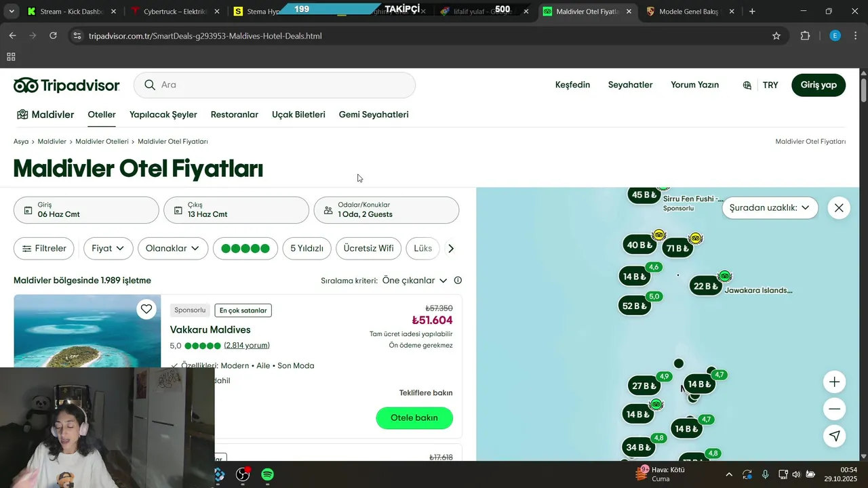Open the Chrome profile avatar
This screenshot has height=488, width=868.
coord(835,36)
